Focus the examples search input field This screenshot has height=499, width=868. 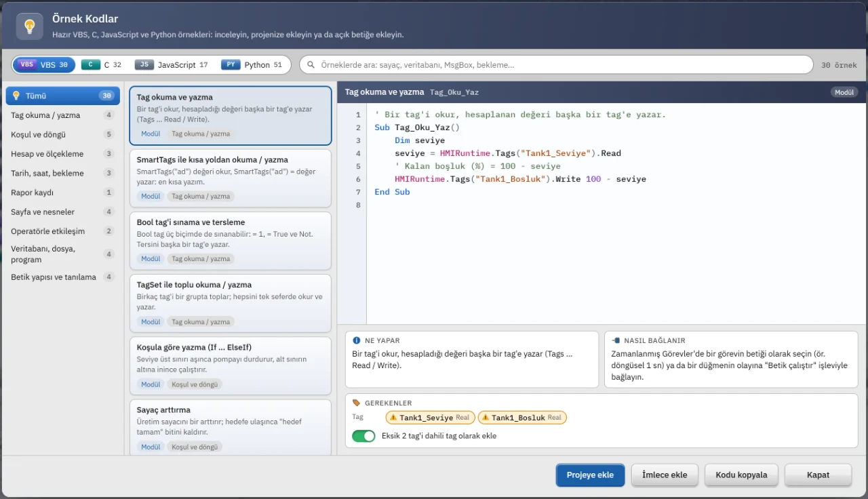(x=556, y=65)
